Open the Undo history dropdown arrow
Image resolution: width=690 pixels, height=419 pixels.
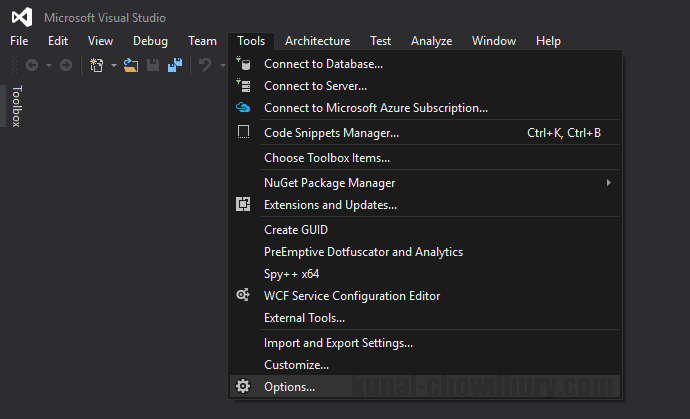click(222, 65)
